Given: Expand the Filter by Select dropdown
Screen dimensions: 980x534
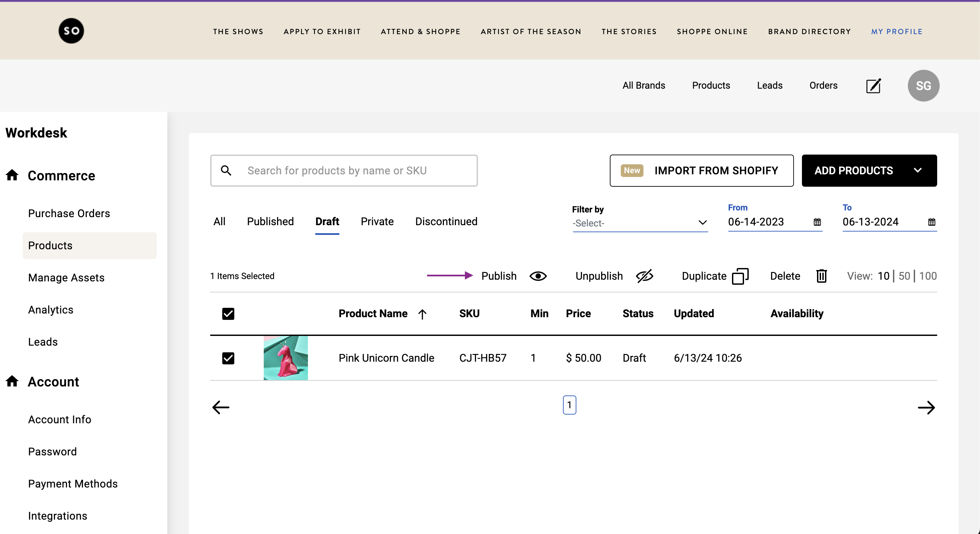Looking at the screenshot, I should pyautogui.click(x=640, y=223).
